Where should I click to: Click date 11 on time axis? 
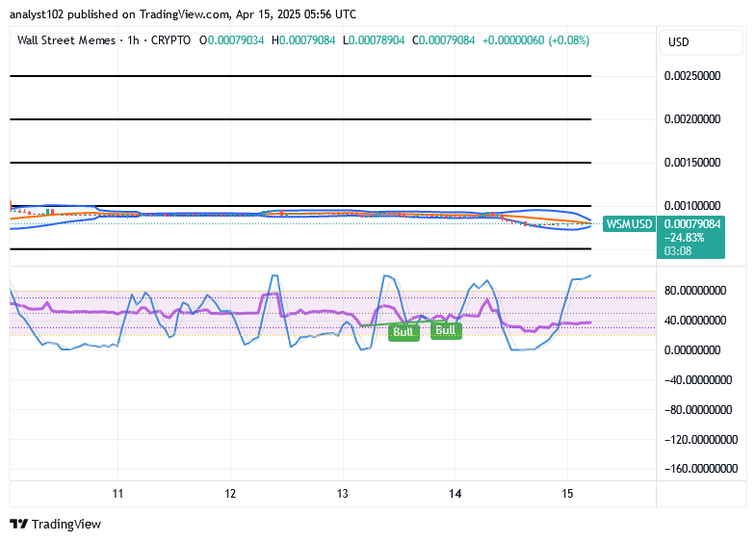[117, 494]
